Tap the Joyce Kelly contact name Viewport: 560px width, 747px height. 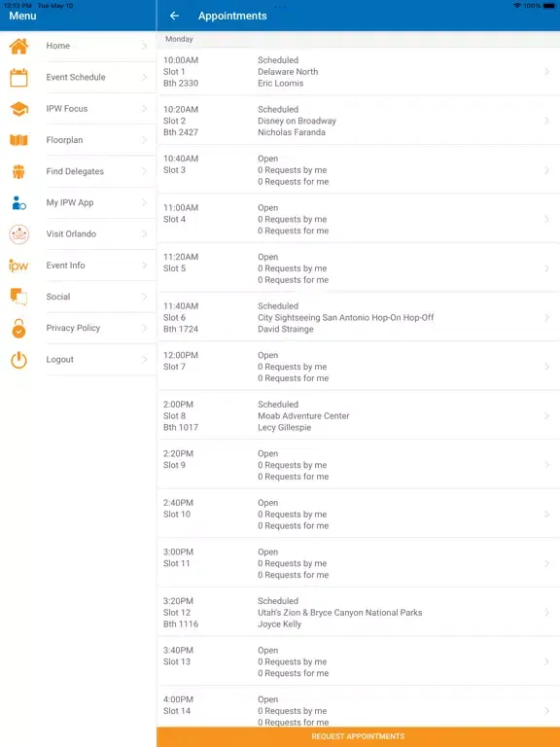coord(280,624)
